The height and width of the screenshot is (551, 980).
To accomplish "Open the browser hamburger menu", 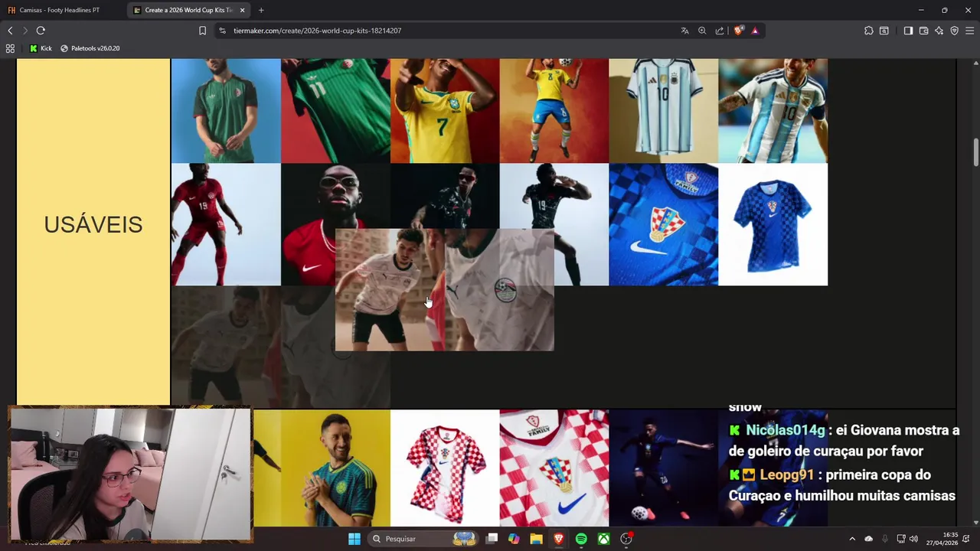I will [x=969, y=31].
